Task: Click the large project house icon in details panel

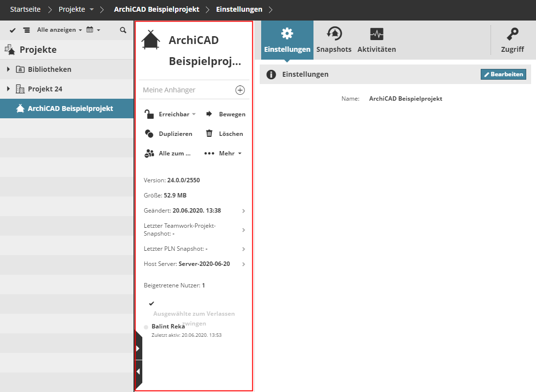Action: click(151, 40)
